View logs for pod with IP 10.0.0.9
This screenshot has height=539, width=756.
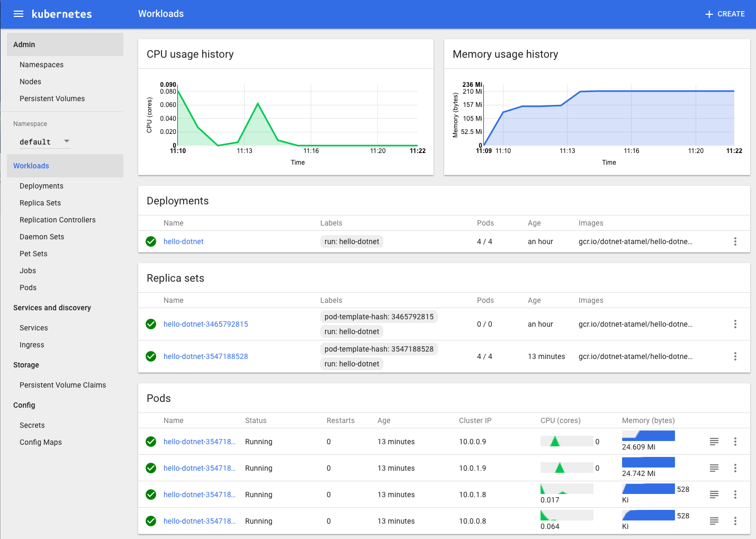(714, 442)
